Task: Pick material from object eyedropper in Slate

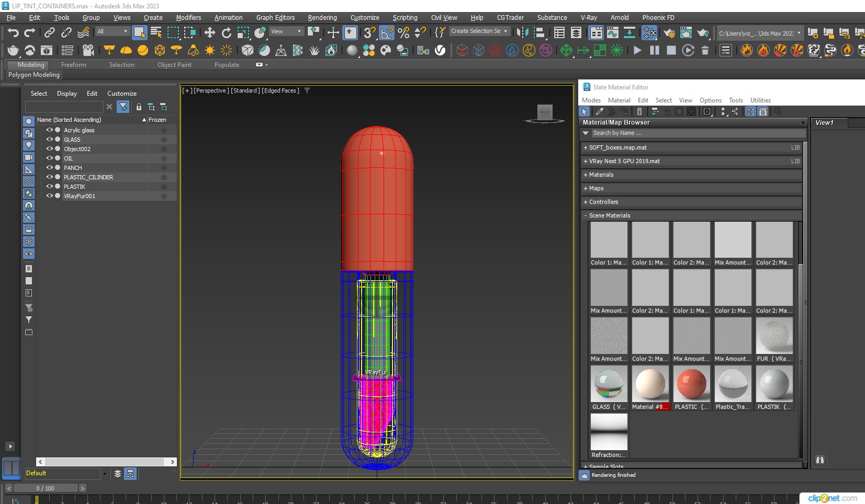Action: 599,111
